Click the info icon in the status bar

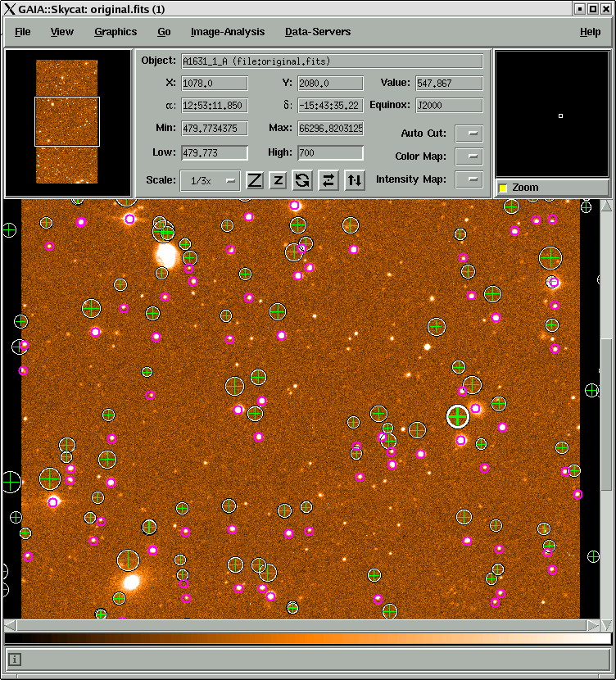click(x=14, y=660)
